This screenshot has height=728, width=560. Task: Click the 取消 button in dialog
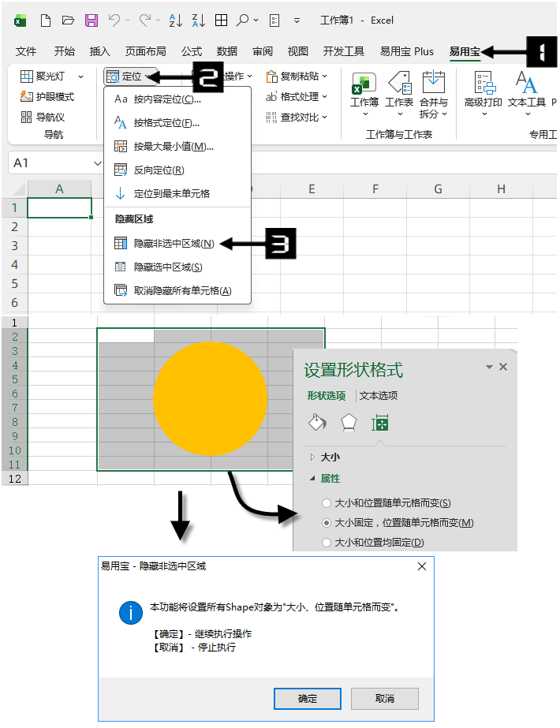385,699
